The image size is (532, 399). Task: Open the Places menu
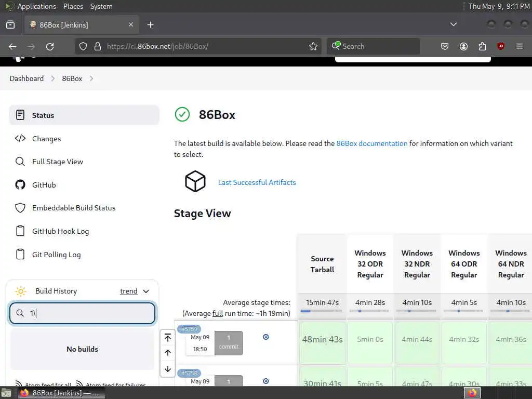[73, 6]
